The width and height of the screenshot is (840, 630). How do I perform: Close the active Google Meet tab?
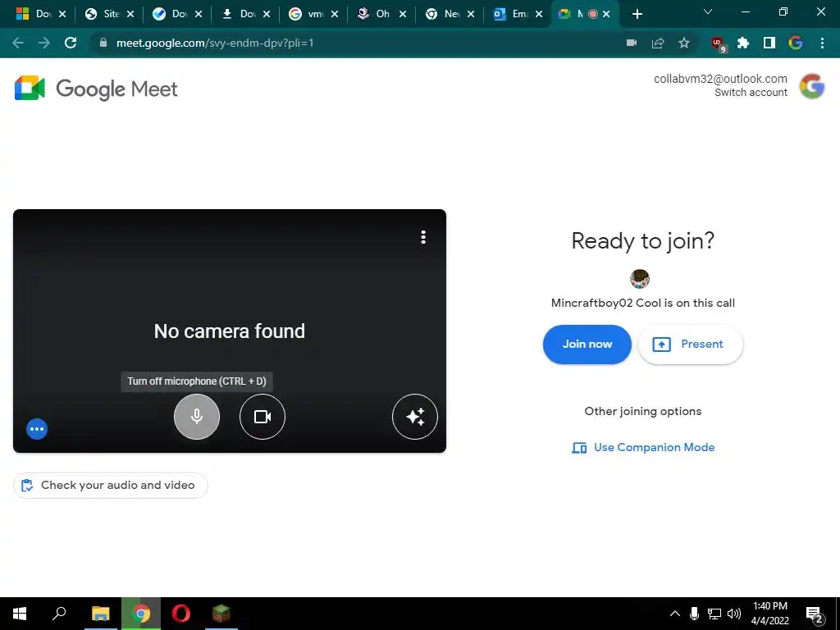(606, 14)
